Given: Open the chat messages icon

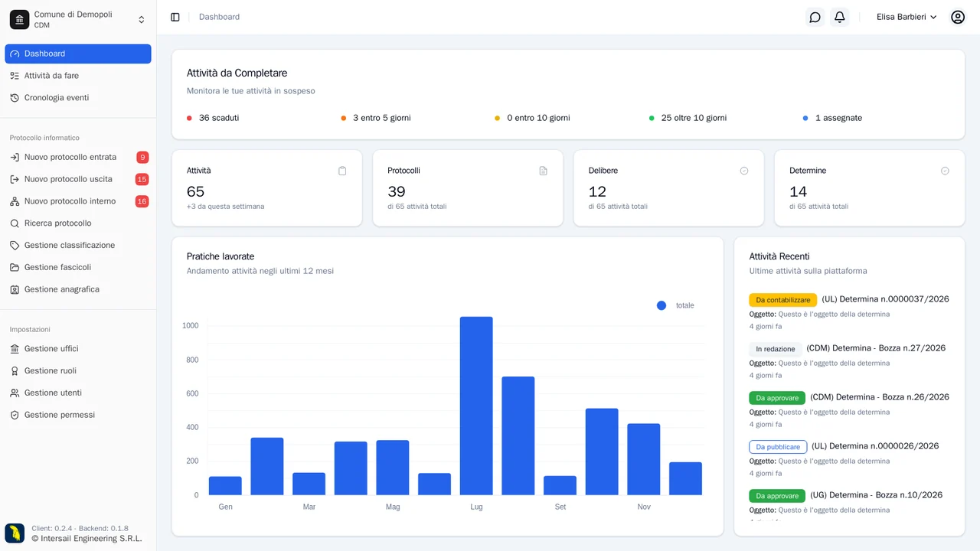Looking at the screenshot, I should [815, 17].
